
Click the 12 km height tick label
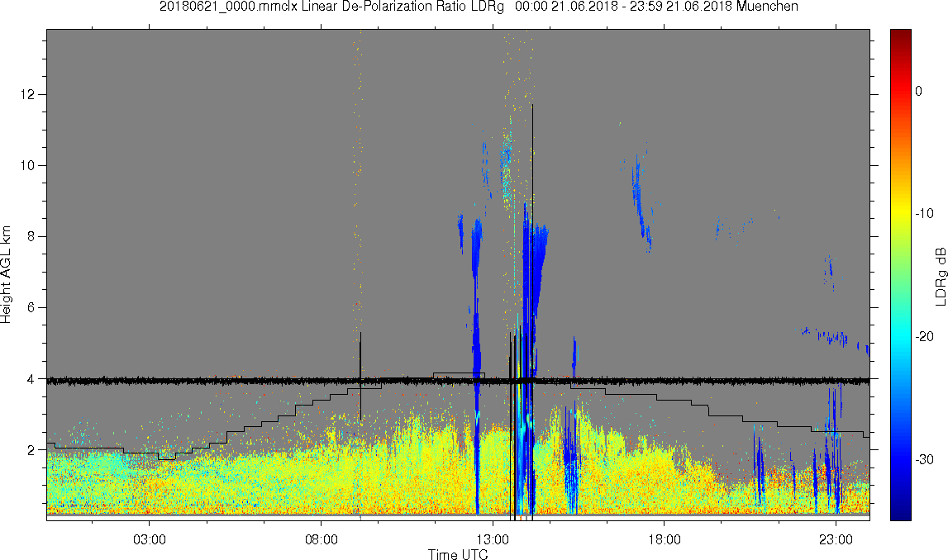click(x=28, y=94)
